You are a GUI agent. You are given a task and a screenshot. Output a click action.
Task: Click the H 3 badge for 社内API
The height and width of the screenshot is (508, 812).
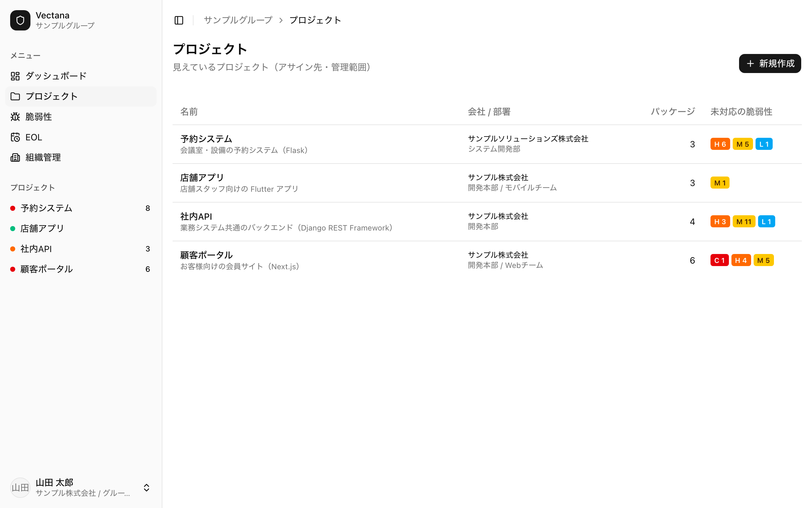(x=720, y=222)
